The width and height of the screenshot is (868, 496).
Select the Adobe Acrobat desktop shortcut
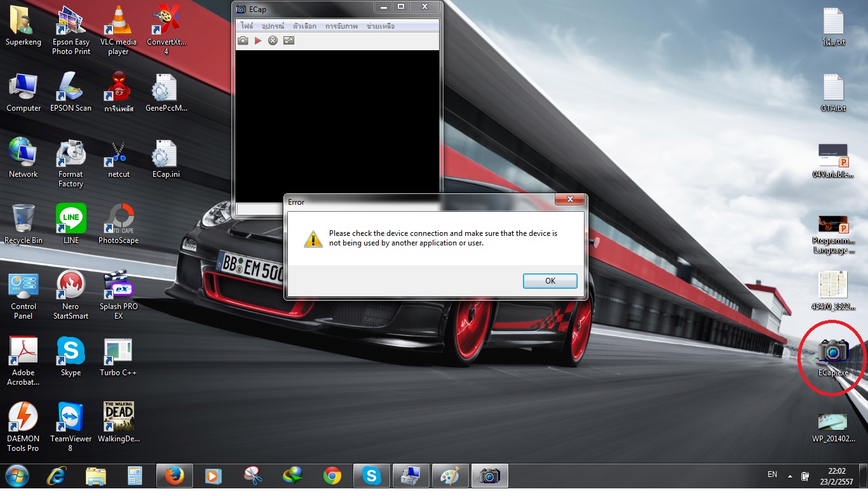(x=24, y=361)
